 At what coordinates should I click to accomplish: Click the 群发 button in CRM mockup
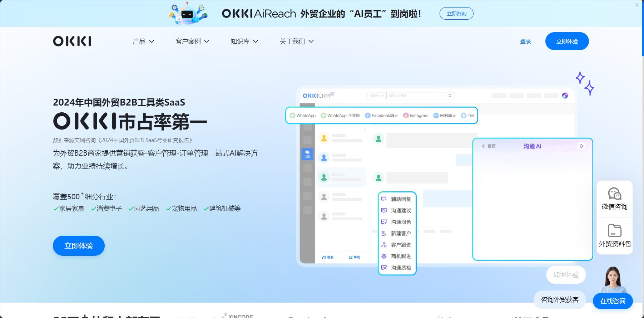[328, 257]
